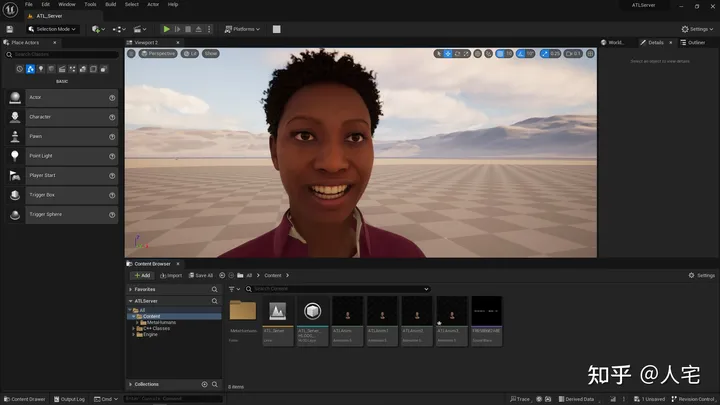720x405 pixels.
Task: Click the Trigger Sphere actor icon
Action: (x=15, y=214)
